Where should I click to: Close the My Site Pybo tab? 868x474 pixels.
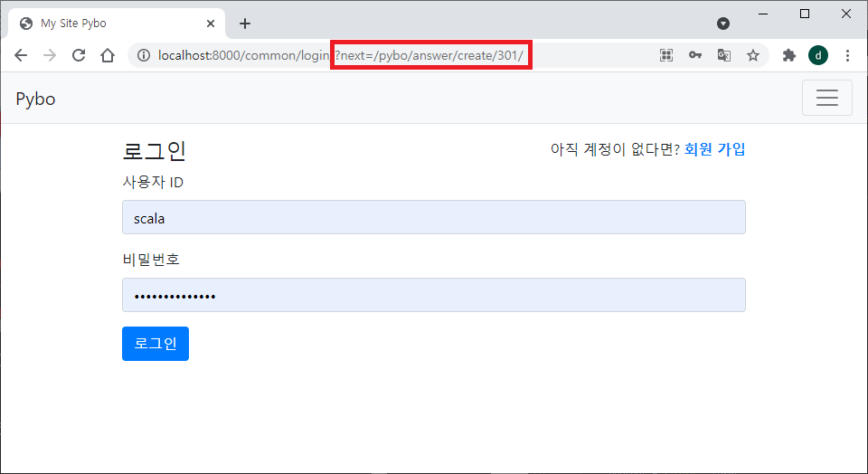pos(211,24)
